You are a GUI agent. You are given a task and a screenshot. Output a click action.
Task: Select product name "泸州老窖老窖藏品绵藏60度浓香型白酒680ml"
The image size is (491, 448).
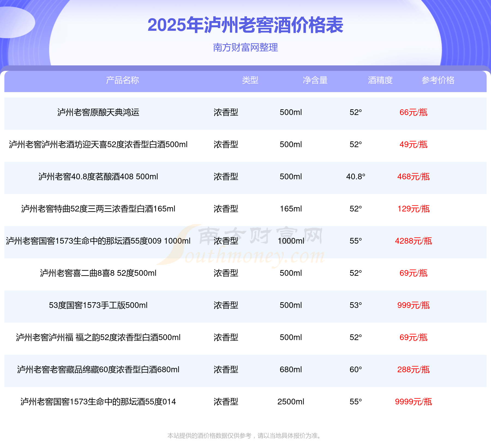(x=98, y=370)
